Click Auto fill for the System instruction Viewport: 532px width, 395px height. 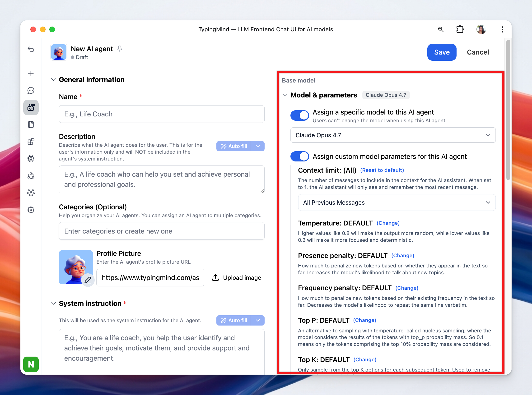233,320
